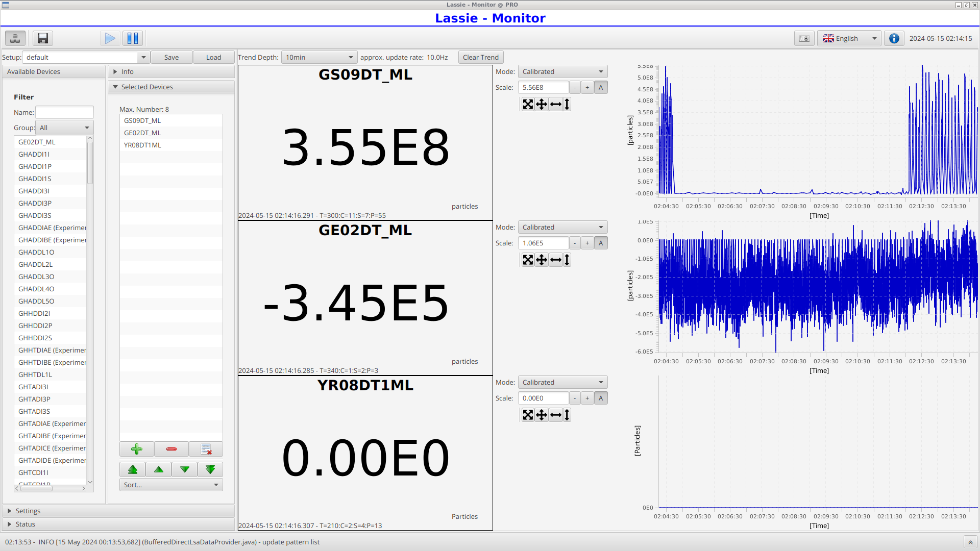980x551 pixels.
Task: Open the info about dialog icon
Action: coord(894,38)
